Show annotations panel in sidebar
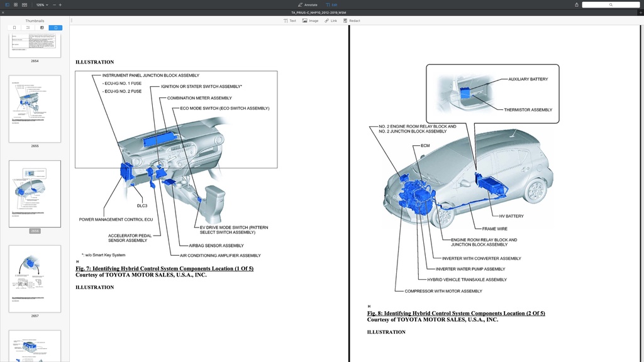The image size is (644, 362). pyautogui.click(x=42, y=28)
